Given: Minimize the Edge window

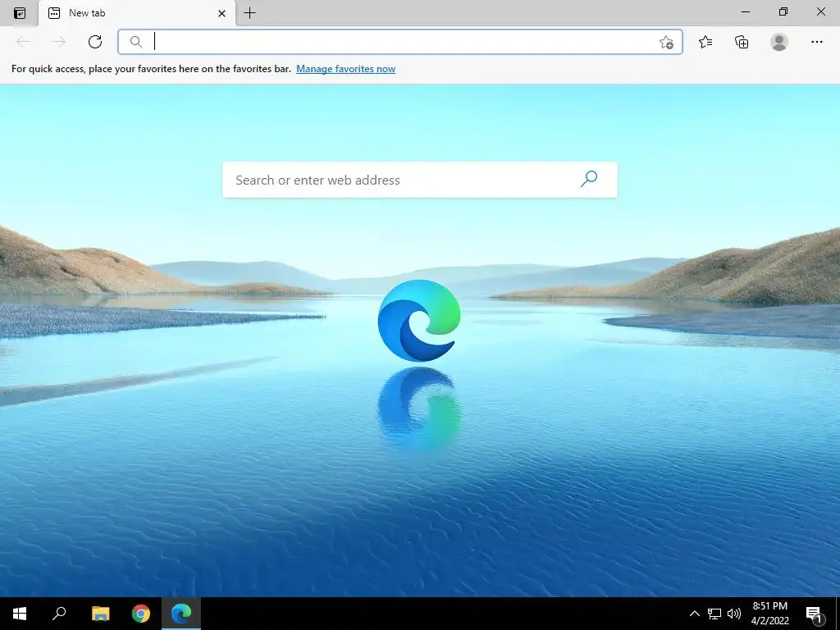Looking at the screenshot, I should (745, 11).
